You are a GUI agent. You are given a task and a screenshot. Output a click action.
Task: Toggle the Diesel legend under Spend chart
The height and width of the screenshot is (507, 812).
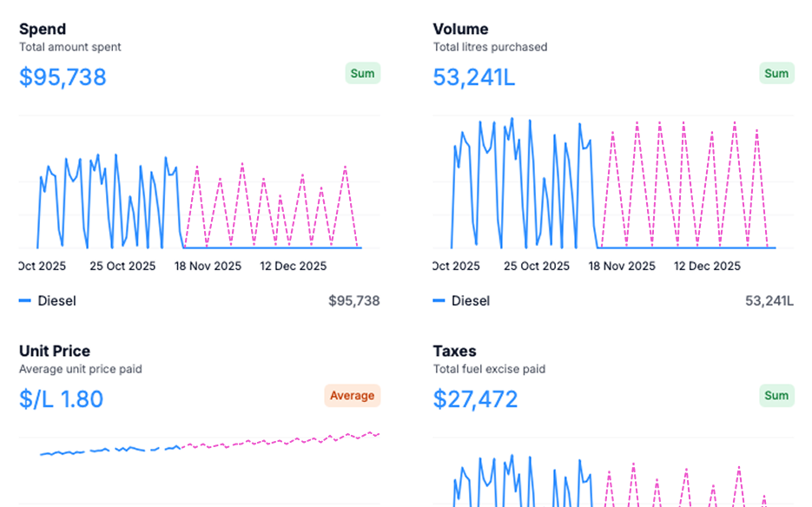pyautogui.click(x=56, y=301)
